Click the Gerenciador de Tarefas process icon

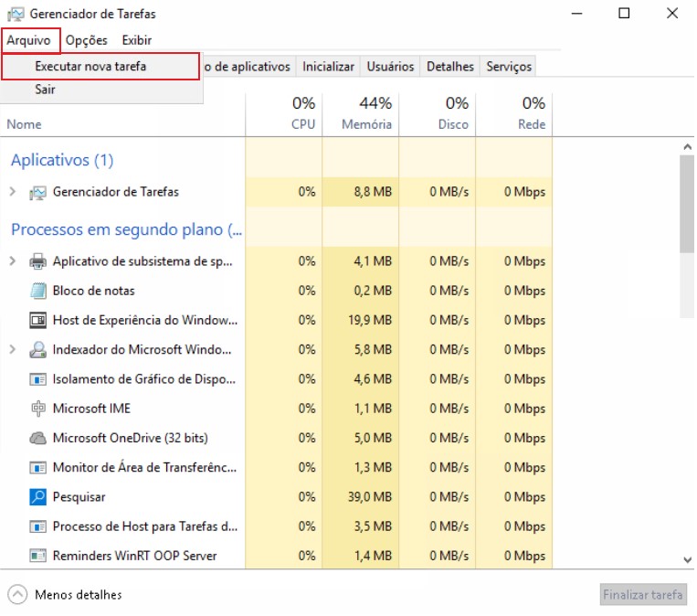pyautogui.click(x=37, y=193)
